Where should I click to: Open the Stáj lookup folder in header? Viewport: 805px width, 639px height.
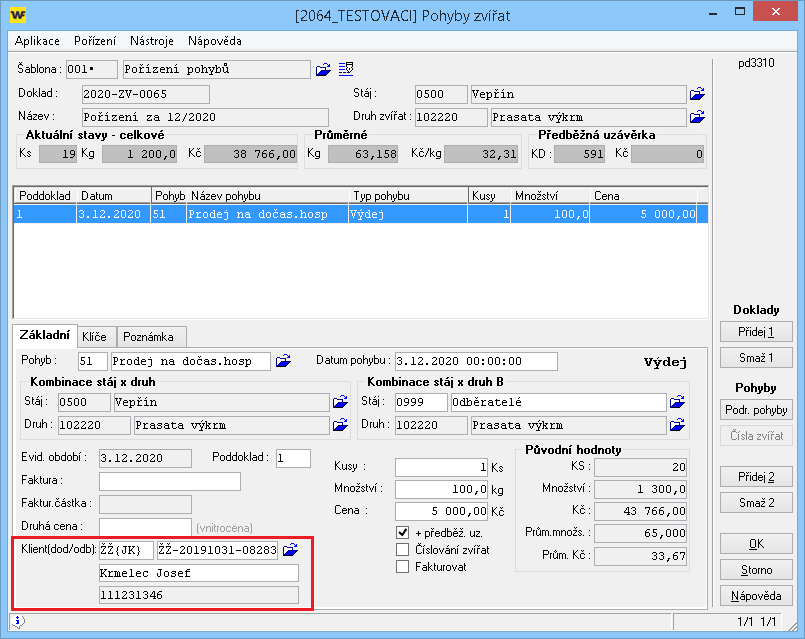coord(697,94)
